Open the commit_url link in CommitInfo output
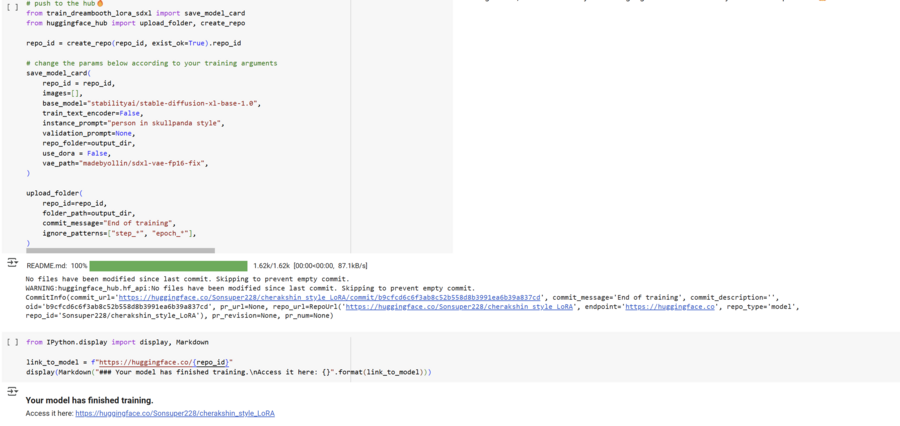The image size is (900, 426). [x=330, y=297]
